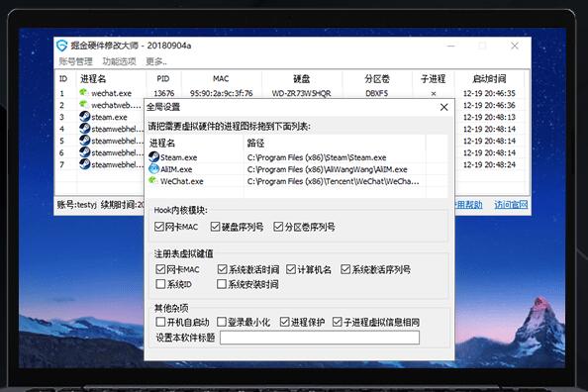Click steam.exe icon in row 3

pos(85,117)
